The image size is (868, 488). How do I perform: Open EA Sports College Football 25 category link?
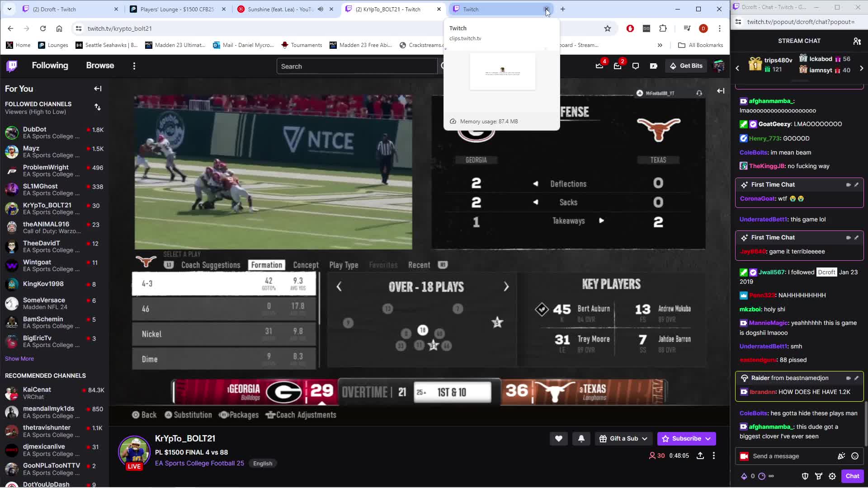pos(199,464)
